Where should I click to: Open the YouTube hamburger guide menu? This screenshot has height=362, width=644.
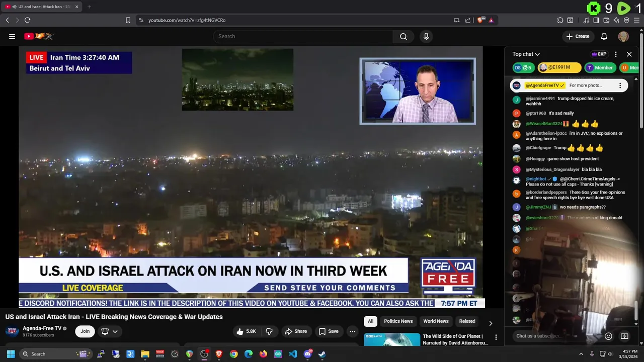tap(12, 36)
